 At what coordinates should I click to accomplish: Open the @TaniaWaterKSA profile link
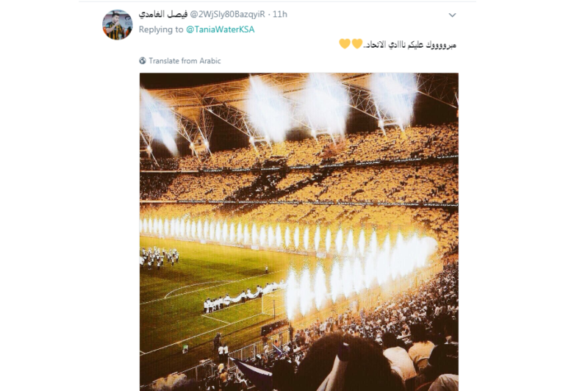pyautogui.click(x=220, y=29)
